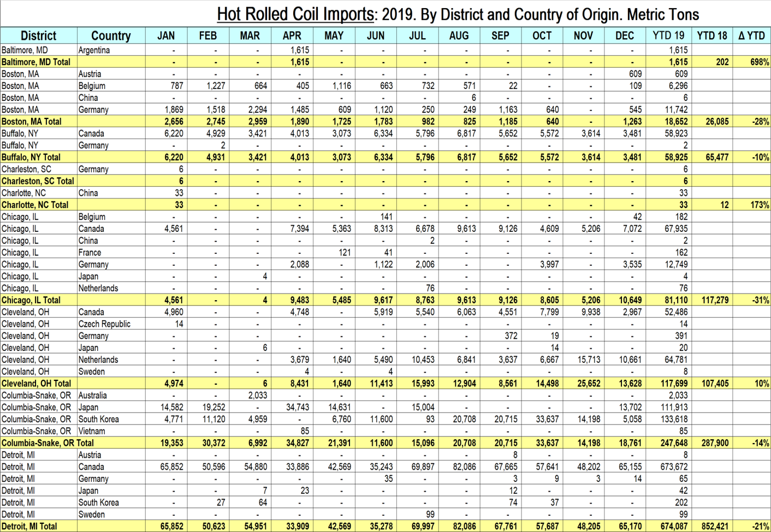Select the Czech Republic country cell

click(104, 324)
